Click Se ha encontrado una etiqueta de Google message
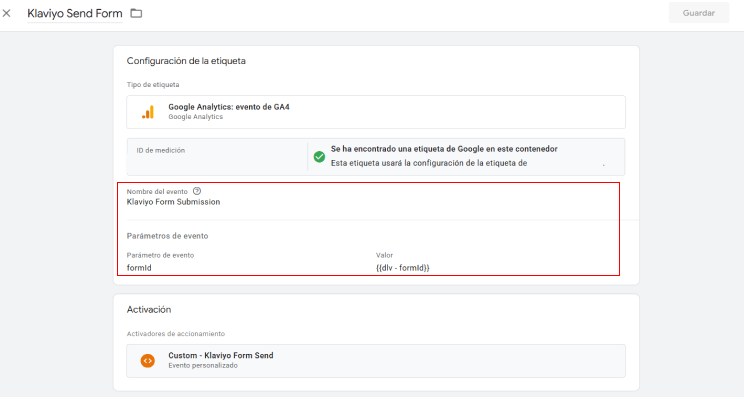 [444, 149]
